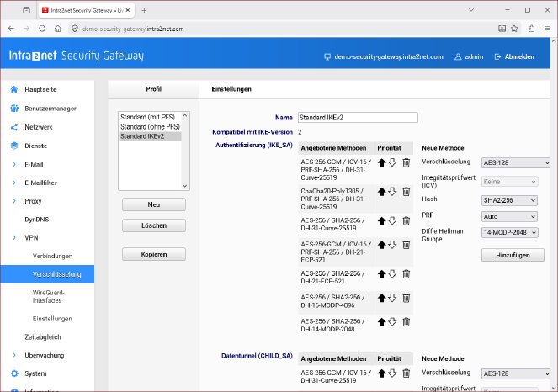The image size is (558, 392).
Task: Move AES-256 / SHA2-256 / DH-31-Curve-25519 method up
Action: point(382,221)
